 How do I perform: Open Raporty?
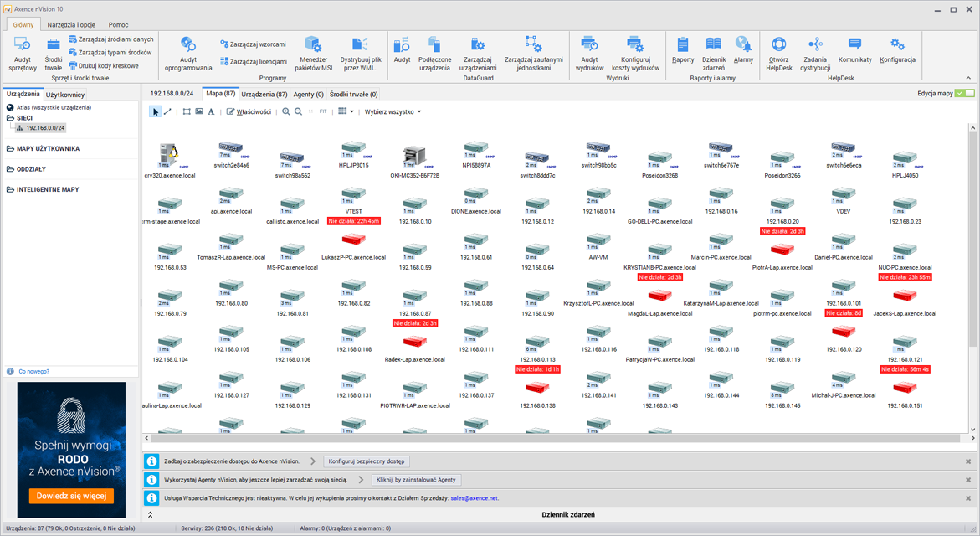(683, 50)
